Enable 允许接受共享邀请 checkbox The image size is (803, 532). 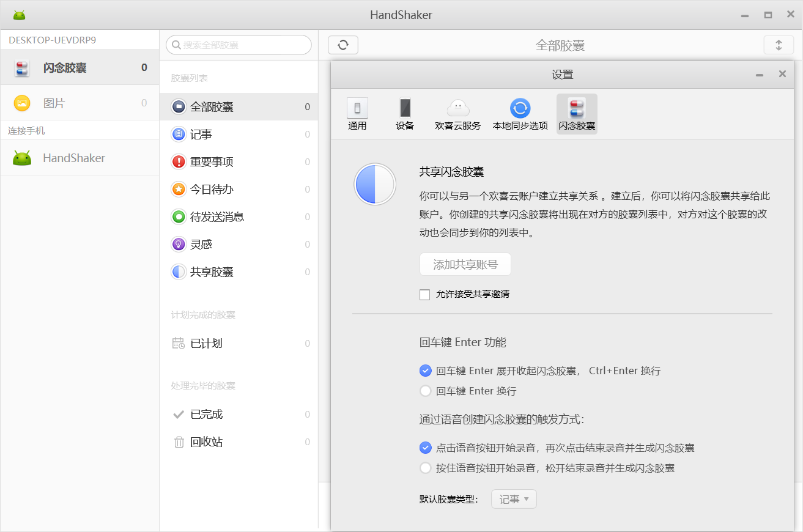point(425,295)
